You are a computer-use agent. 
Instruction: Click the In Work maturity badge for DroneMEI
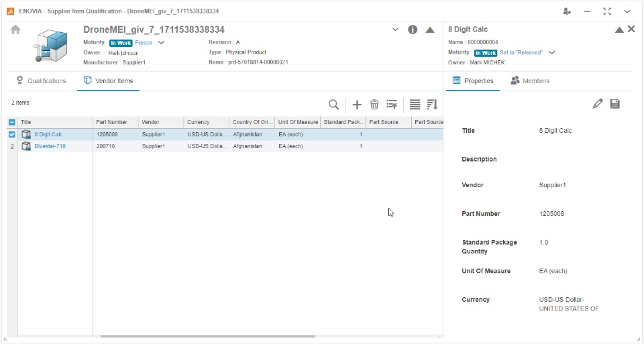pos(121,43)
